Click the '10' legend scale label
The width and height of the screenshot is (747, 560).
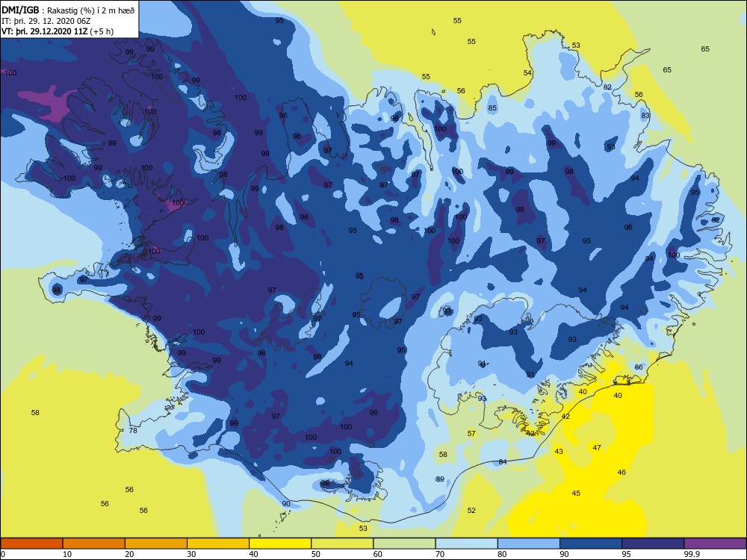click(67, 554)
